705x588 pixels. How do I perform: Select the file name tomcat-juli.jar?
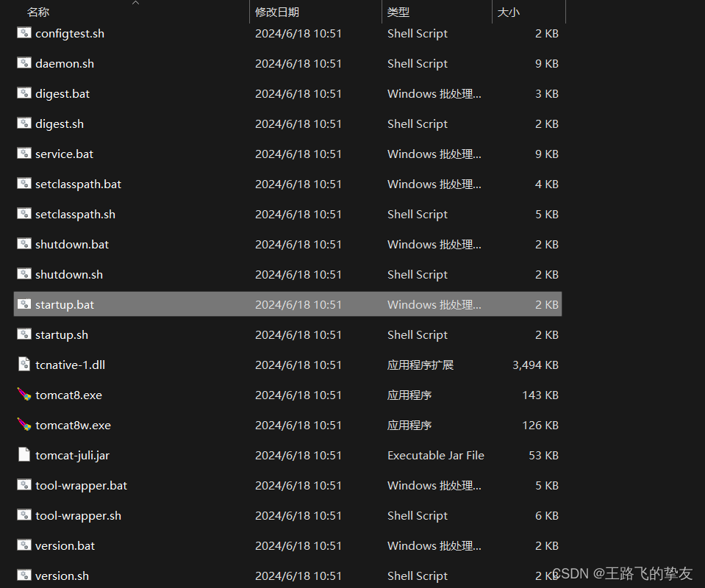coord(72,456)
